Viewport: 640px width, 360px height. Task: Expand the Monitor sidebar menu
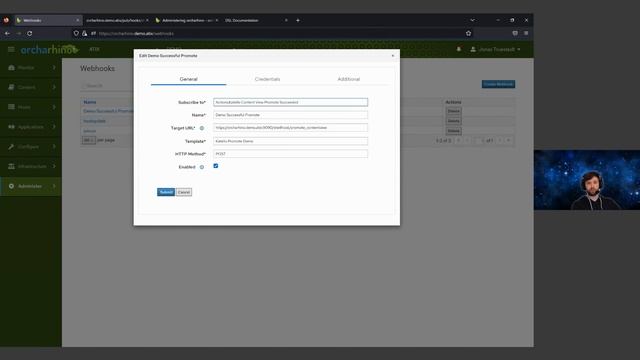click(x=31, y=68)
